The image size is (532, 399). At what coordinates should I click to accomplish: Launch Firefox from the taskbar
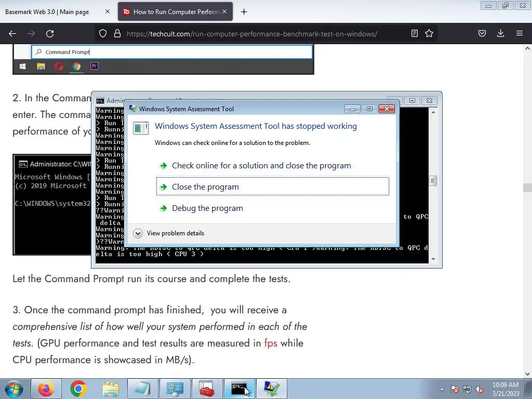tap(46, 389)
